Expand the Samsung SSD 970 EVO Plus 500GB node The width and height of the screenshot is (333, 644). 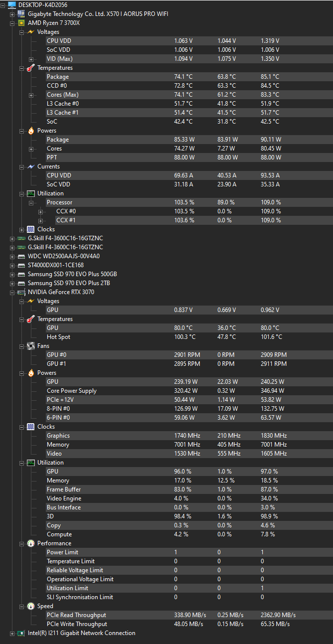point(12,274)
